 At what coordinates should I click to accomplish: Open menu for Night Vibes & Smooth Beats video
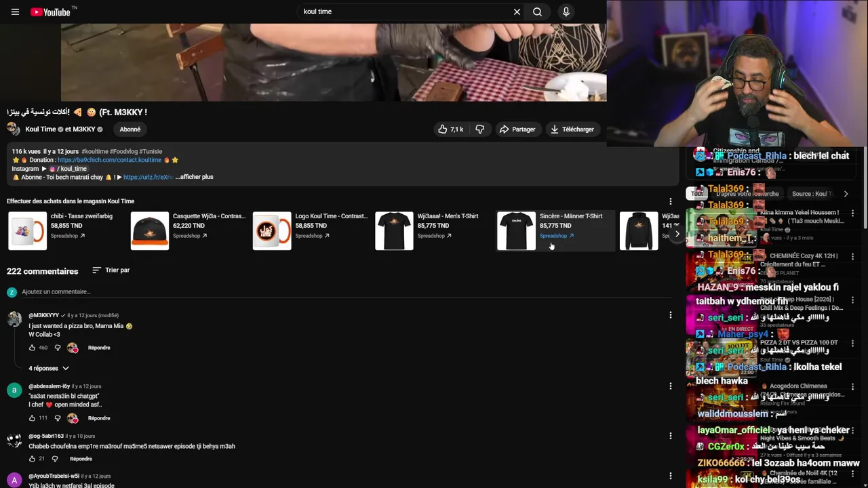tap(852, 430)
